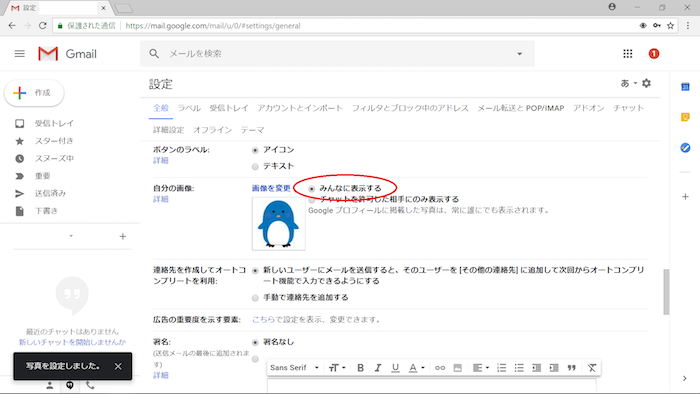Open the テーマ tab
The image size is (700, 394).
click(x=253, y=130)
